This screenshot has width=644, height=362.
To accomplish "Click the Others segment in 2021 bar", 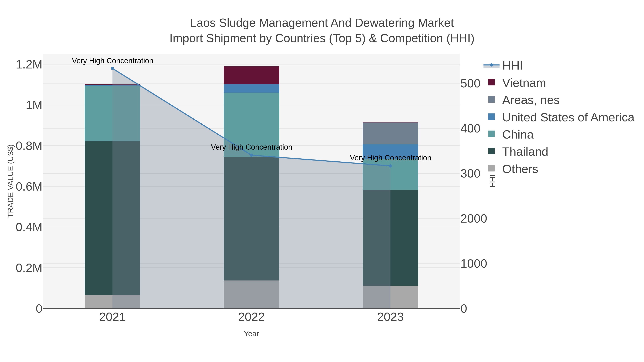I will point(112,302).
